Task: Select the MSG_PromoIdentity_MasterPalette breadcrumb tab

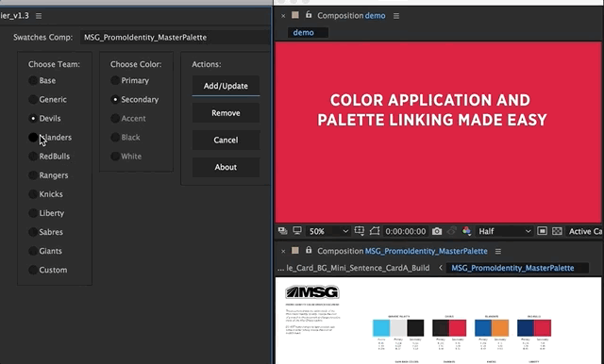Action: 517,268
